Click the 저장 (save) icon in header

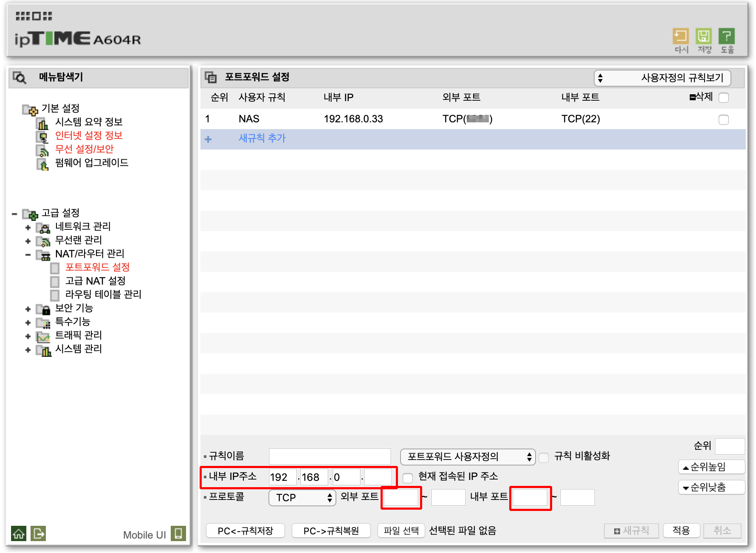(704, 36)
